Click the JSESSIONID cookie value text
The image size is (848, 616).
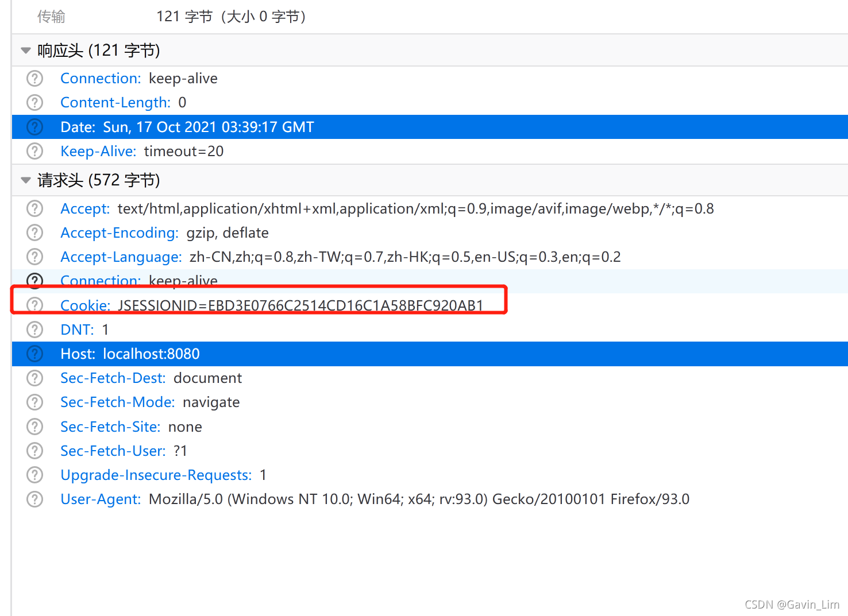click(x=301, y=305)
